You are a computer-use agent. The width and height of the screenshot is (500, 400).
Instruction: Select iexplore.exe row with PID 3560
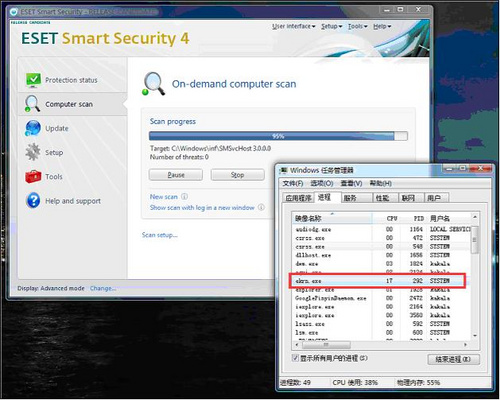pyautogui.click(x=381, y=315)
